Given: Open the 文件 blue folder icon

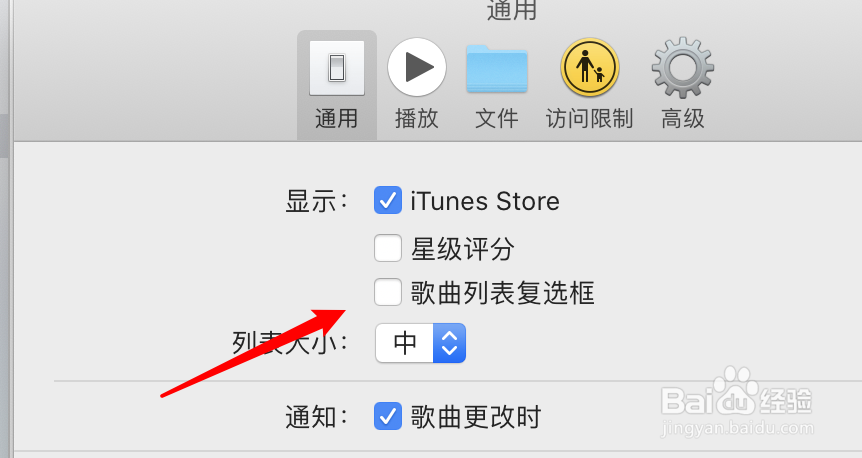Looking at the screenshot, I should [497, 68].
